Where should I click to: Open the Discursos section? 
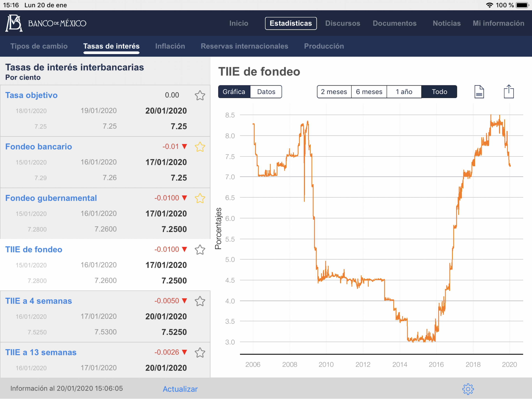tap(343, 23)
